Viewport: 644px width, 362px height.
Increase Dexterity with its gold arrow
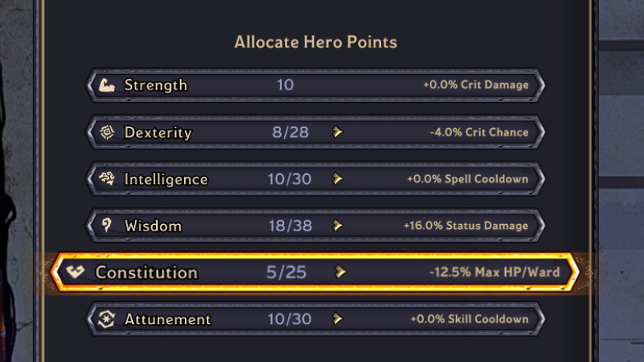click(x=337, y=131)
